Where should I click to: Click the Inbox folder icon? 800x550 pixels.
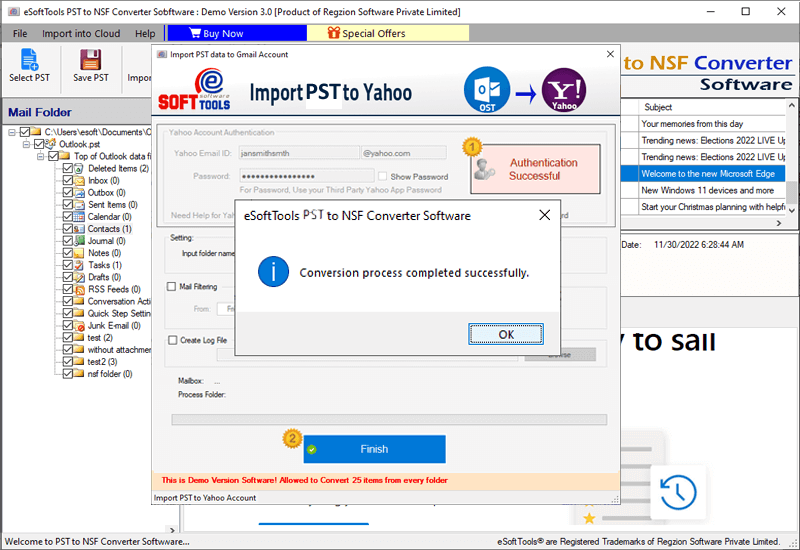[79, 181]
